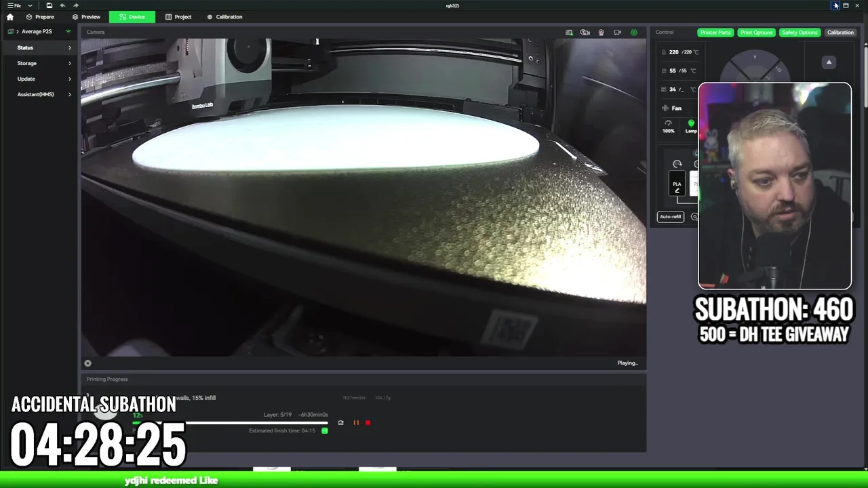Toggle the video recording icon
The image size is (868, 488).
click(x=601, y=33)
